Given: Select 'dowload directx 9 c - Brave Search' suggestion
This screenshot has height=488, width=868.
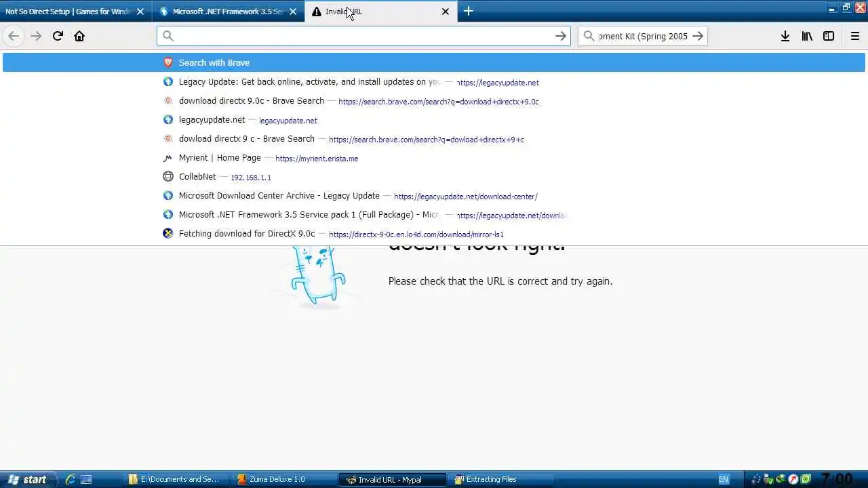Looking at the screenshot, I should 434,139.
